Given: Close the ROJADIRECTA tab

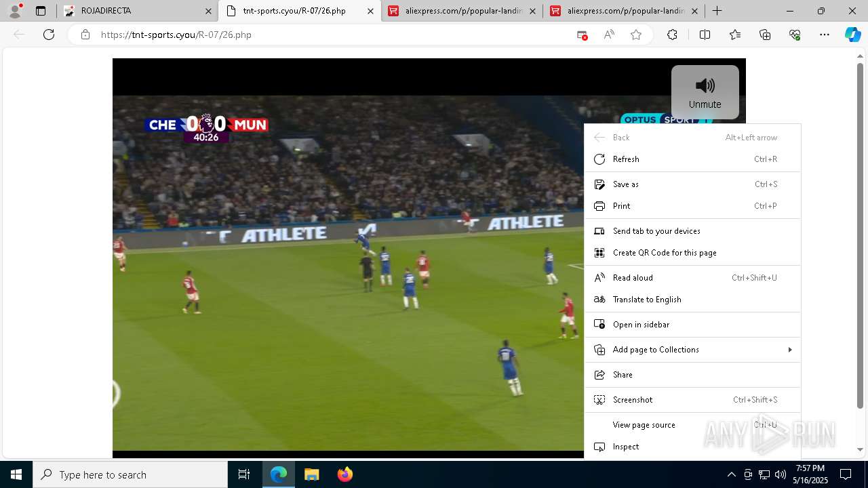Looking at the screenshot, I should [208, 11].
